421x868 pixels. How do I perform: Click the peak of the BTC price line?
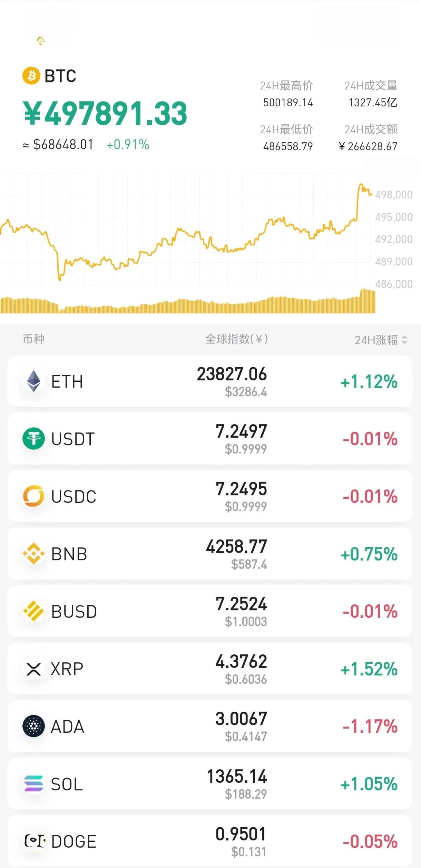pyautogui.click(x=361, y=185)
